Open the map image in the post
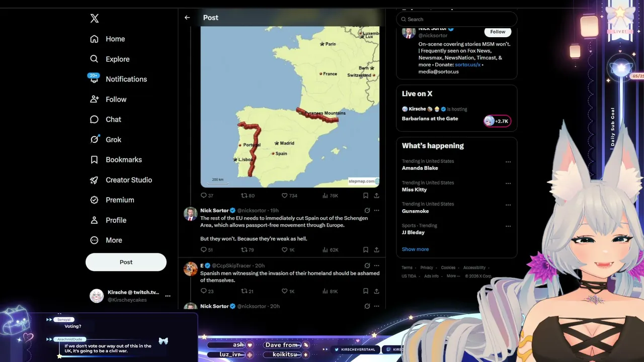Image resolution: width=644 pixels, height=362 pixels. coord(290,107)
